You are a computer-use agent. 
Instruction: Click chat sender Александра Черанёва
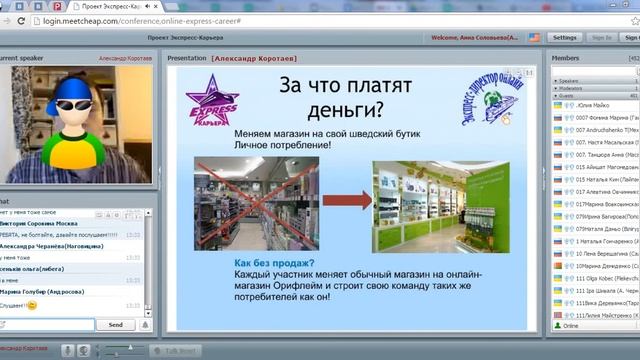pyautogui.click(x=51, y=246)
